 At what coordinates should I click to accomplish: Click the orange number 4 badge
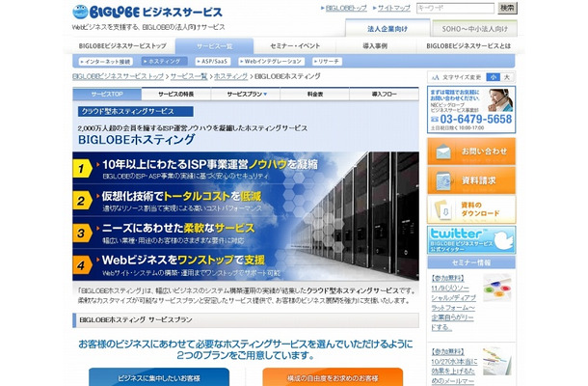click(82, 265)
